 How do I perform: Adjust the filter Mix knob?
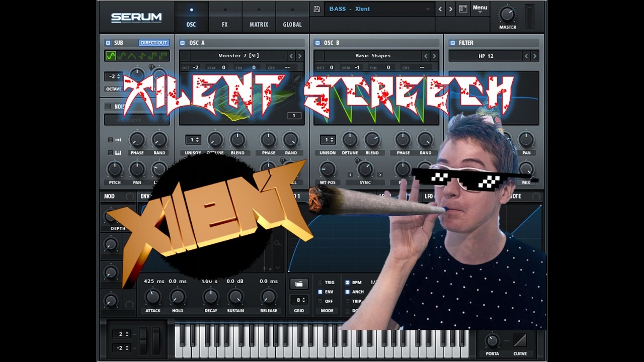click(526, 169)
